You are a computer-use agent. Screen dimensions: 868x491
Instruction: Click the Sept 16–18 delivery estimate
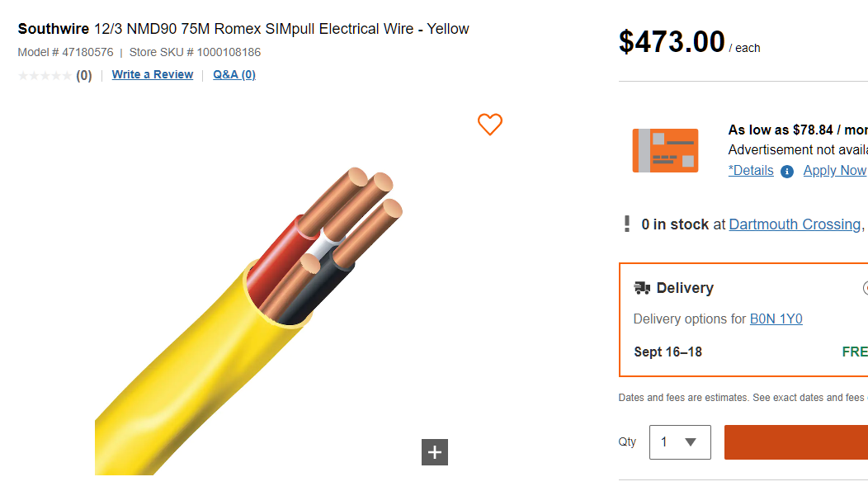[668, 352]
